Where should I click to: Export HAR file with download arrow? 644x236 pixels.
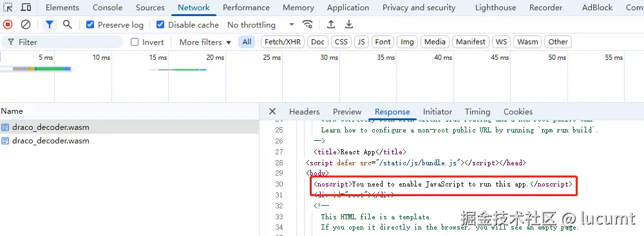[x=348, y=24]
